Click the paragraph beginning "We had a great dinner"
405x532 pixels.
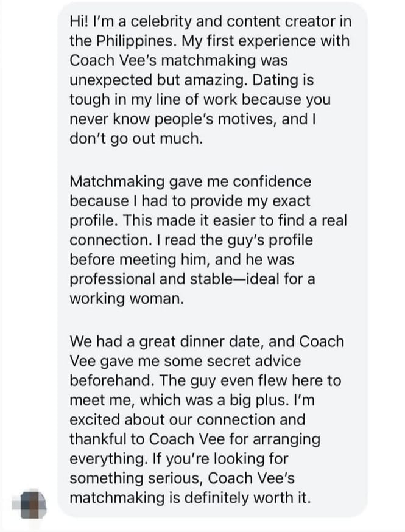(x=206, y=419)
